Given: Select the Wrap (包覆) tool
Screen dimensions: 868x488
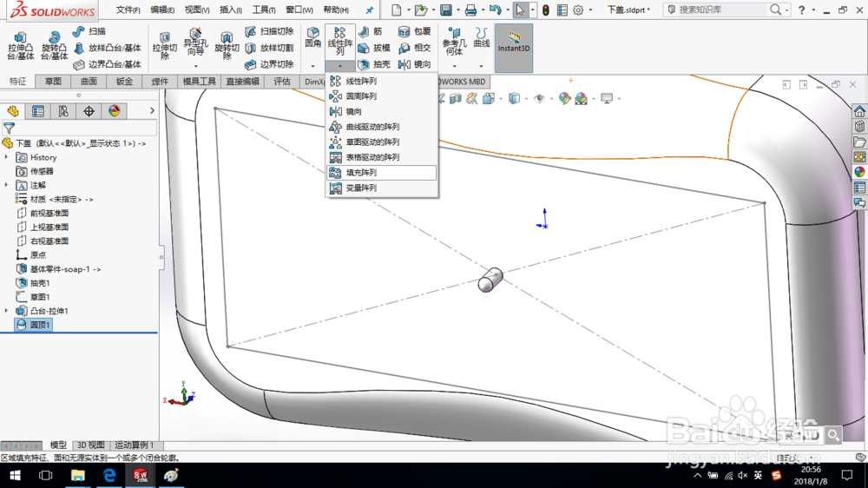Looking at the screenshot, I should click(415, 31).
